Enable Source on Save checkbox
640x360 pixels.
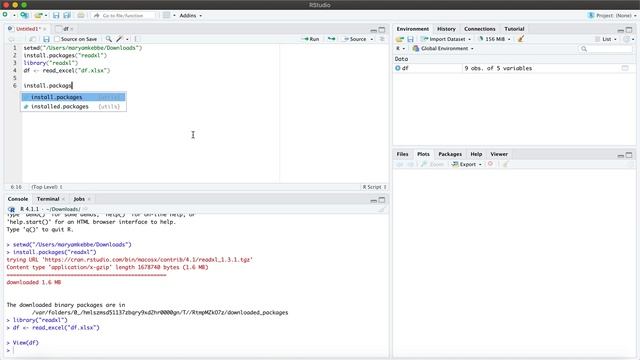[x=57, y=39]
